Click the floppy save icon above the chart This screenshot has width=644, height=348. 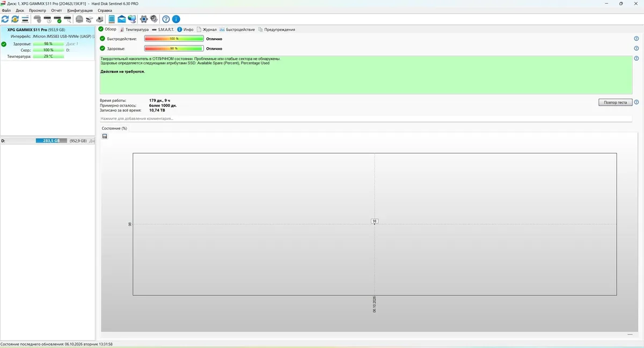tap(104, 136)
